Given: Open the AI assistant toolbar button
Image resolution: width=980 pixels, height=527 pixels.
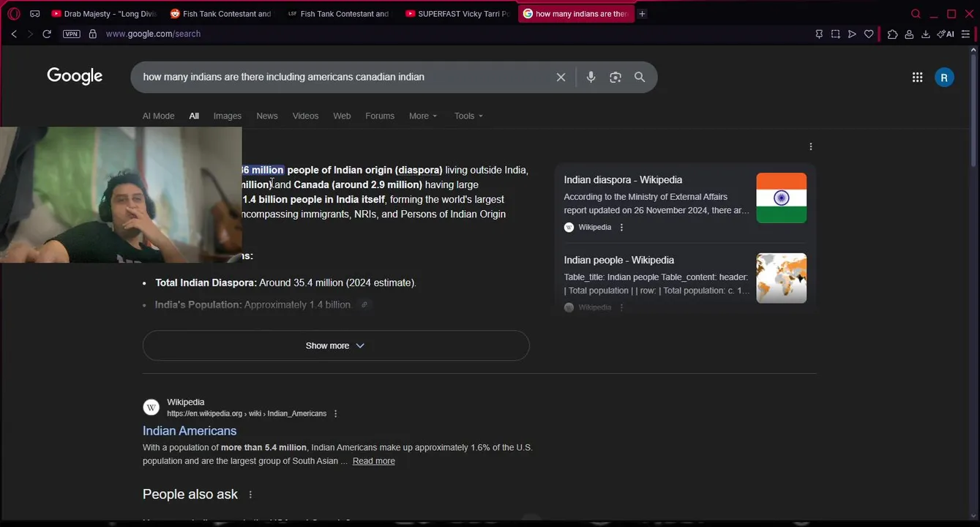Looking at the screenshot, I should tap(946, 34).
